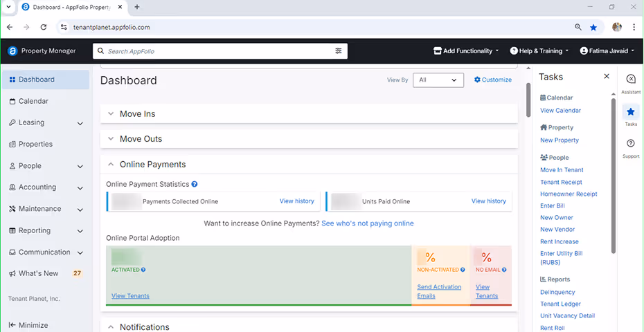Minimize the sidebar with Minimize button
Screen dimensions: 644x332
(x=28, y=325)
